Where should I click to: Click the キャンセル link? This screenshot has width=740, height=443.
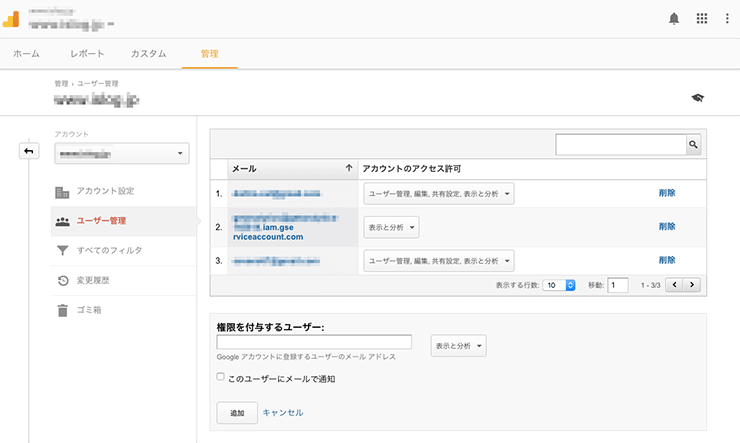click(x=283, y=413)
